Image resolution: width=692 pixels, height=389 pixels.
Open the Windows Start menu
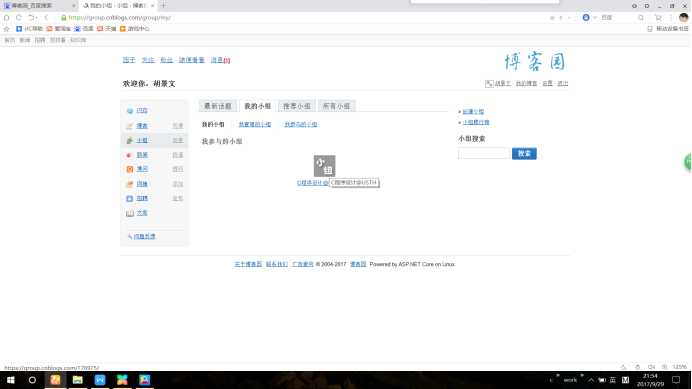click(x=11, y=380)
